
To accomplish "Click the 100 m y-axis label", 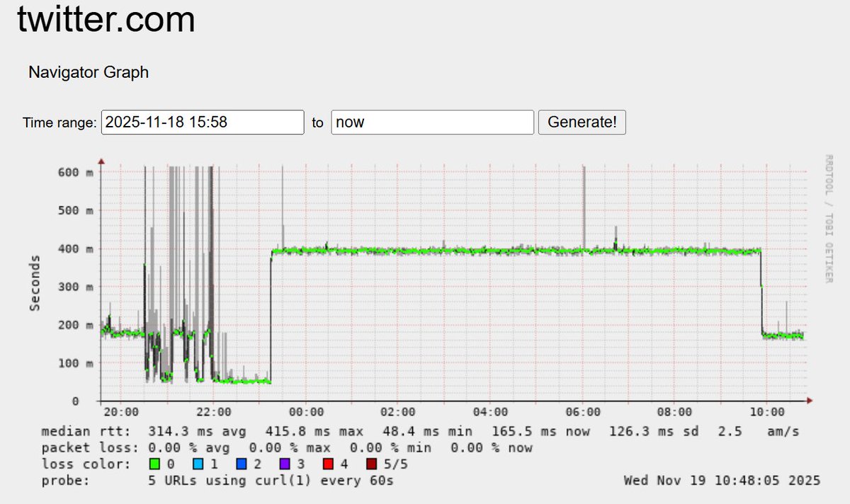I will [75, 363].
